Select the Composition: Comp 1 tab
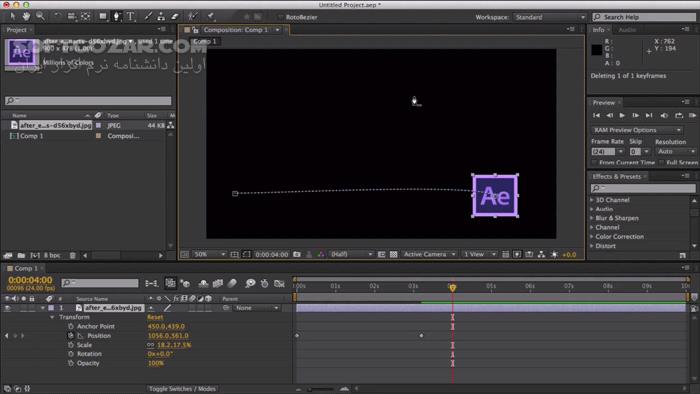 [x=236, y=30]
